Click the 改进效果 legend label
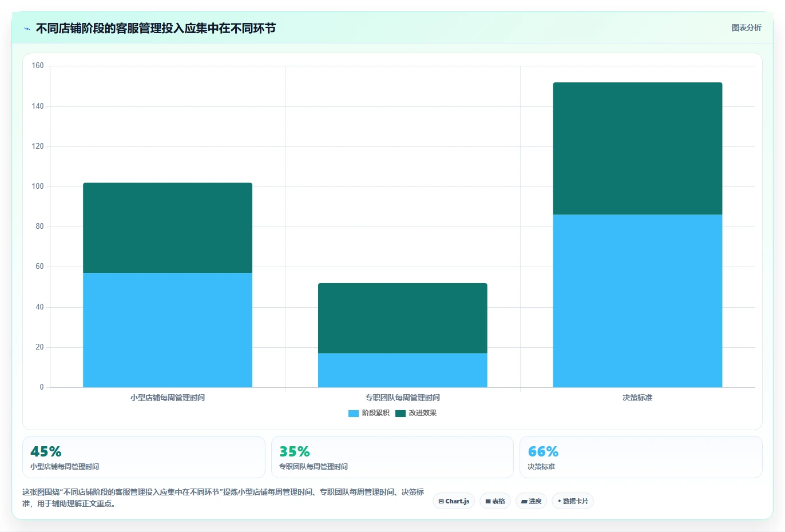Viewport: 785px width, 532px height. point(422,413)
